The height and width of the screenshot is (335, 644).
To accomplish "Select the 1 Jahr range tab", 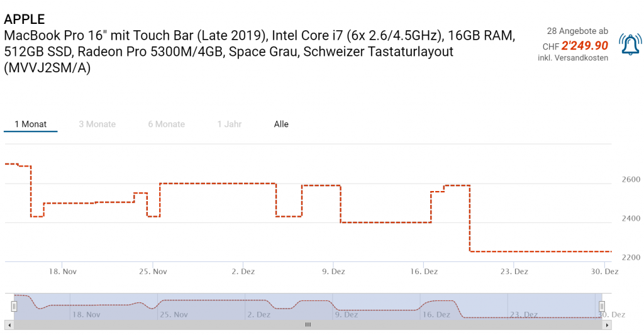I will (x=229, y=124).
